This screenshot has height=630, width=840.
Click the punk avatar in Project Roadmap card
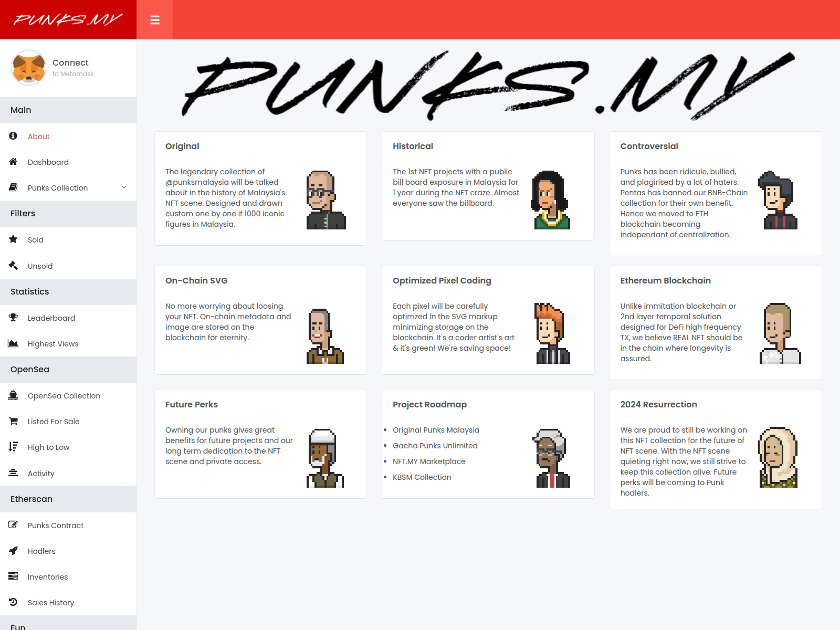[551, 458]
